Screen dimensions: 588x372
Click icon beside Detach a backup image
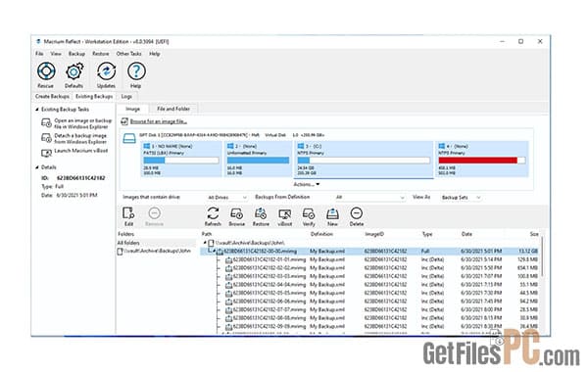[x=46, y=138]
